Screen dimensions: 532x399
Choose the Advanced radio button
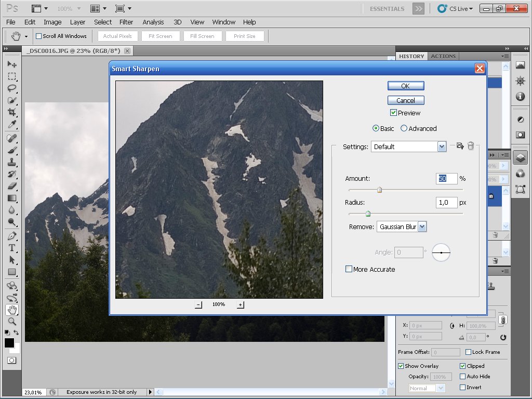404,128
